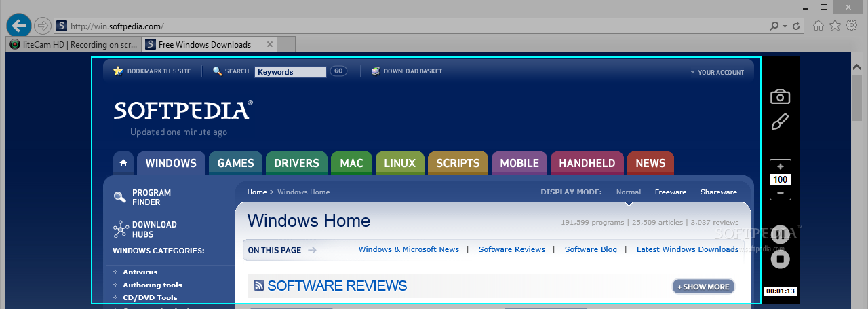Screen dimensions: 868x309
Task: Select the MAC navigation tab
Action: [351, 163]
